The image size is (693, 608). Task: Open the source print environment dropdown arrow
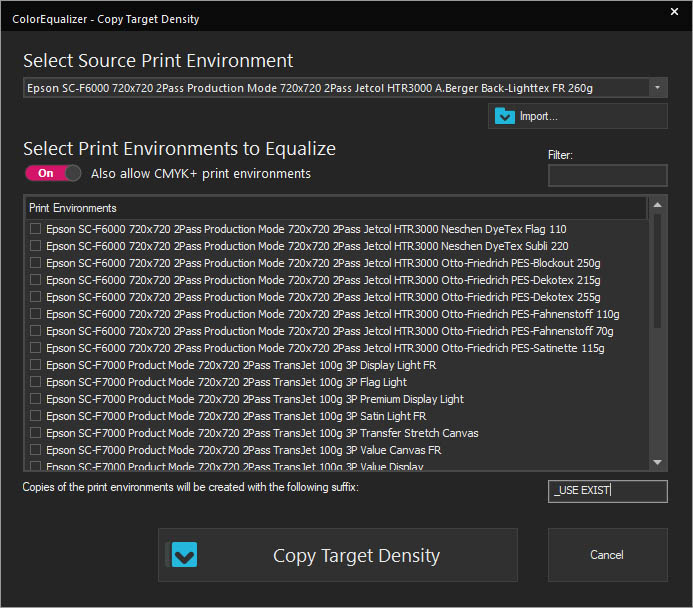[657, 88]
